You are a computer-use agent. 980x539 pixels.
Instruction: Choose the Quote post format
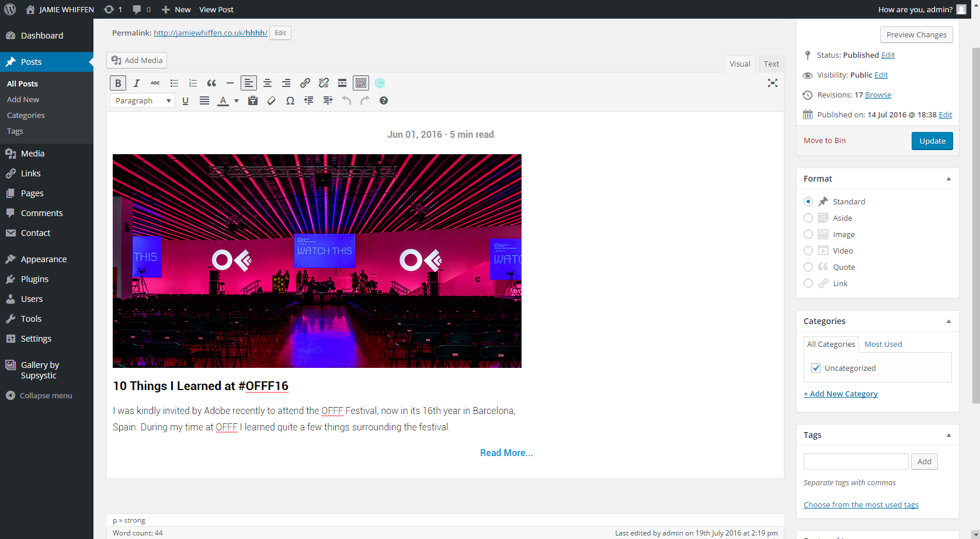coord(808,267)
